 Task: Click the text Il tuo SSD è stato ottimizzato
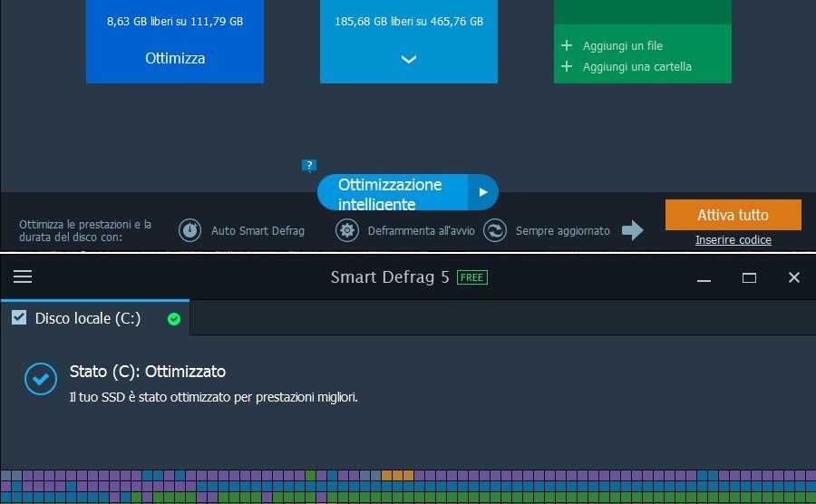click(213, 397)
